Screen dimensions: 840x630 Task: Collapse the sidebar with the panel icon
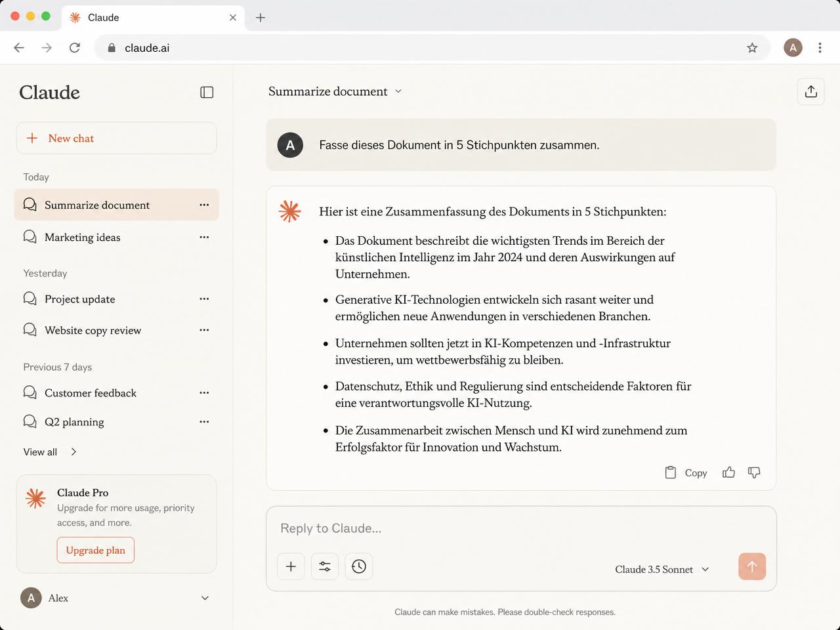tap(207, 93)
